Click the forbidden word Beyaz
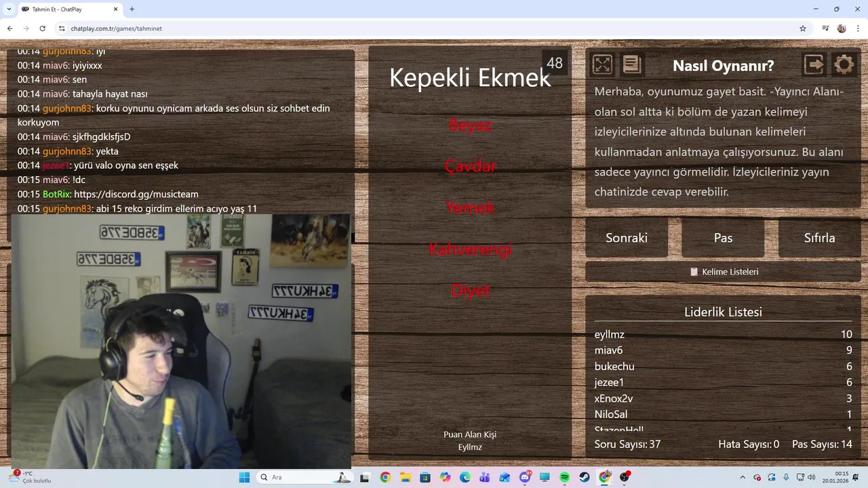This screenshot has height=488, width=868. pyautogui.click(x=470, y=125)
